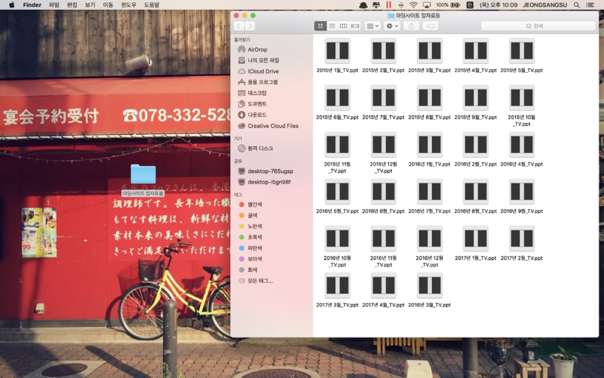Click the red pause-shaped menu bar icon
Image resolution: width=604 pixels, height=378 pixels.
[388, 5]
